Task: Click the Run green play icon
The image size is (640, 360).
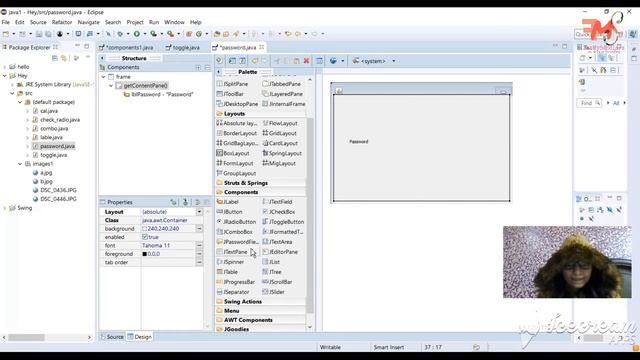Action: 137,34
